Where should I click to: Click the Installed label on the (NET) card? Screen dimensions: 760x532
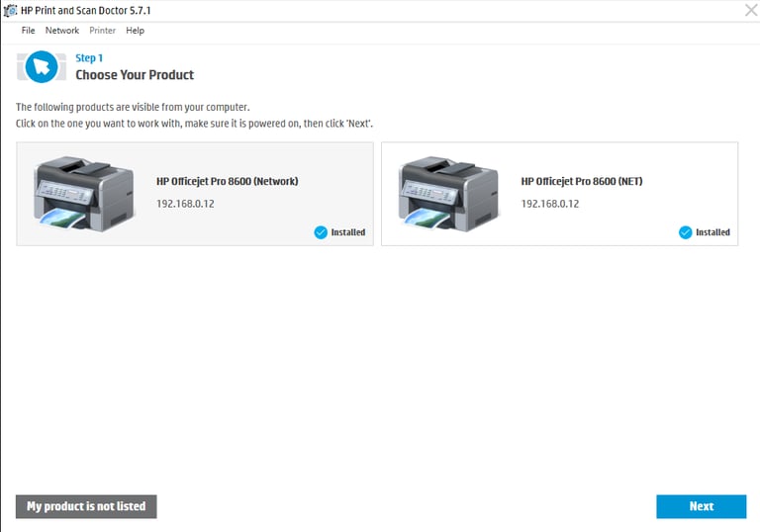[712, 232]
